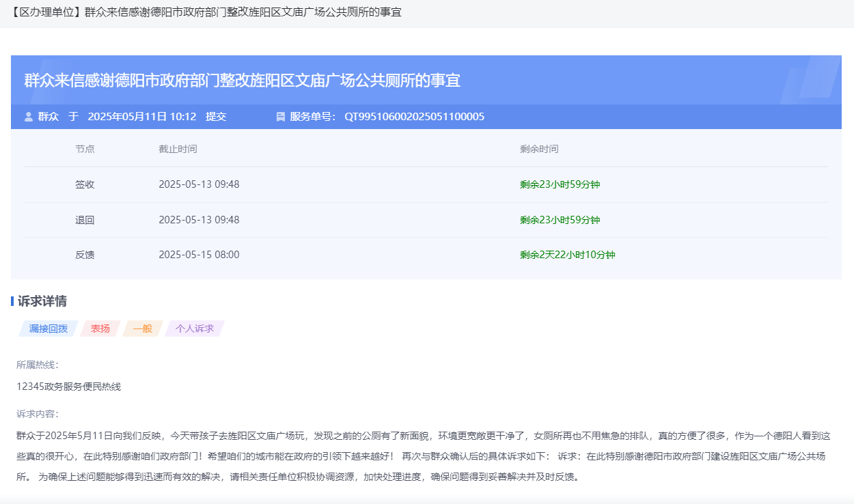
Task: Click the 截止时间 column header
Action: pos(178,149)
